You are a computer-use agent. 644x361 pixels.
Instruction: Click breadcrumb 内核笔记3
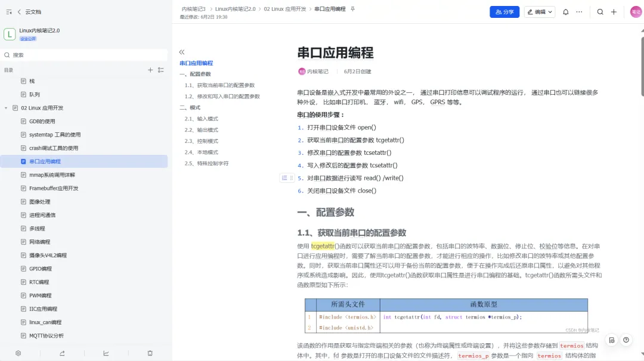193,9
